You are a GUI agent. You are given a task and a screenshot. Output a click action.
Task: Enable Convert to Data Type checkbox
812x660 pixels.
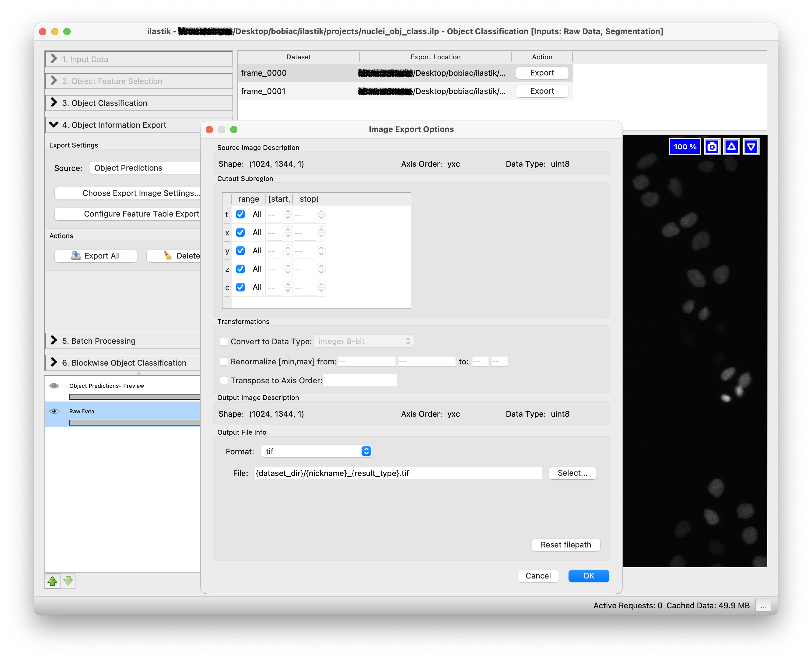224,341
